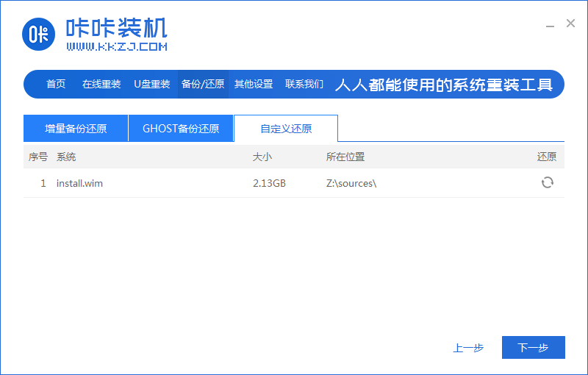The image size is (588, 375).
Task: Open the 在线重装 section
Action: (x=101, y=85)
